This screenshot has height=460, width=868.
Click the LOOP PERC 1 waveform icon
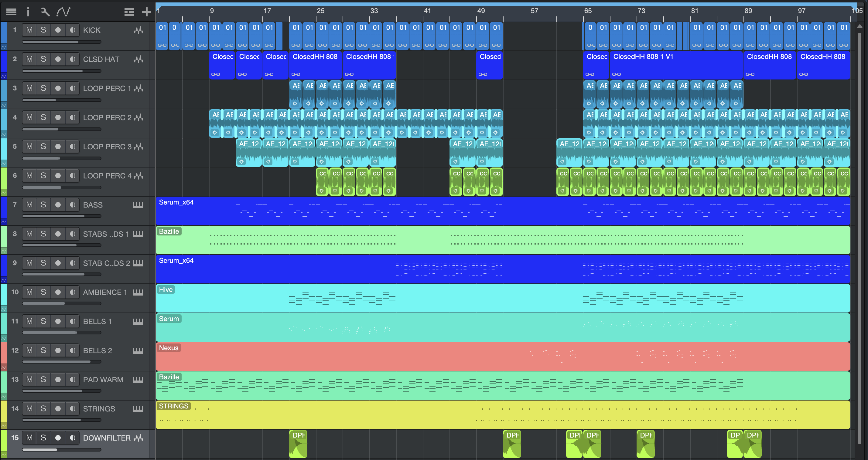click(138, 89)
